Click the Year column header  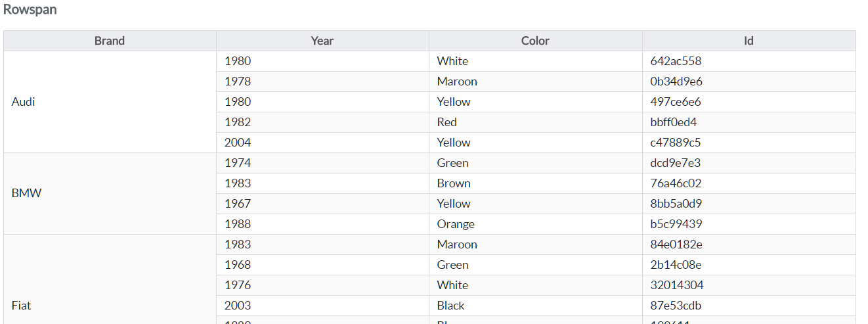[x=322, y=41]
